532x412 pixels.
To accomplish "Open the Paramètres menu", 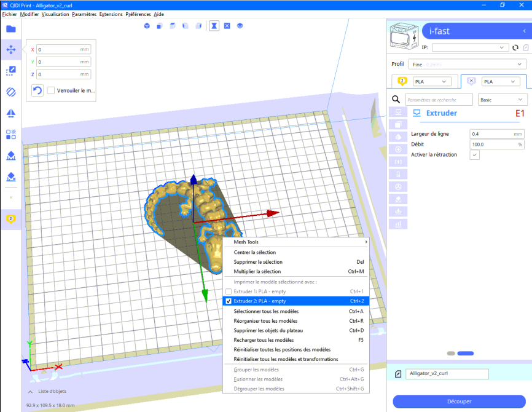I will click(84, 14).
